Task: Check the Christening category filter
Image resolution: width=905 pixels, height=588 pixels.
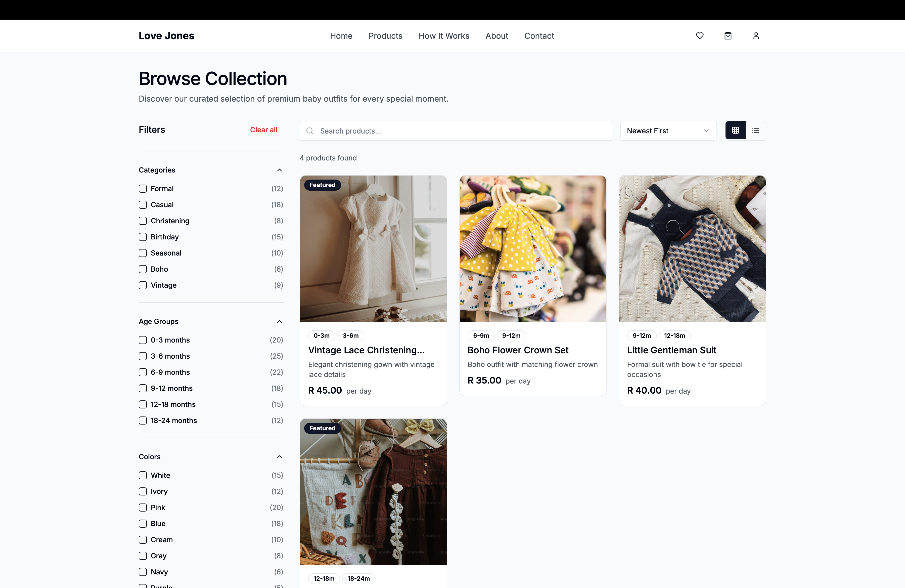Action: [x=143, y=221]
